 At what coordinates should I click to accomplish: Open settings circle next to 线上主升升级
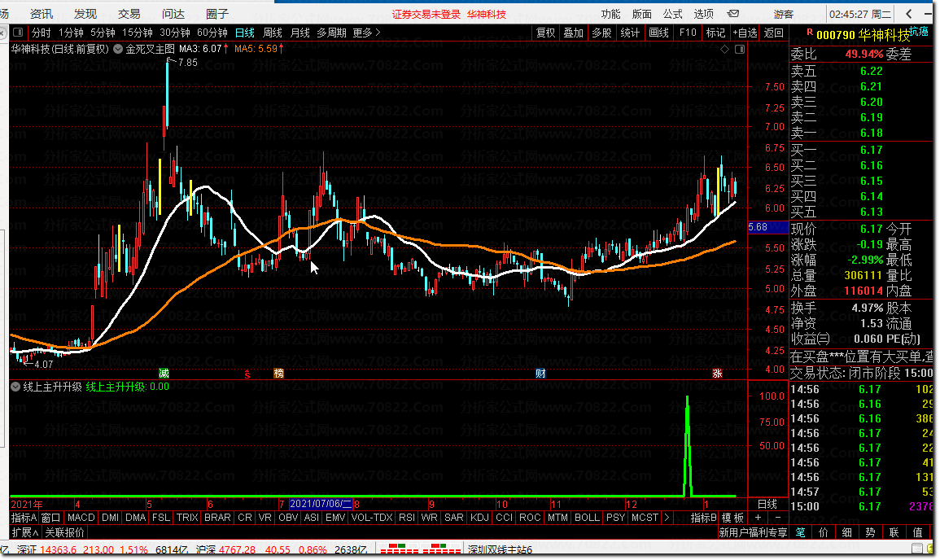pos(15,387)
